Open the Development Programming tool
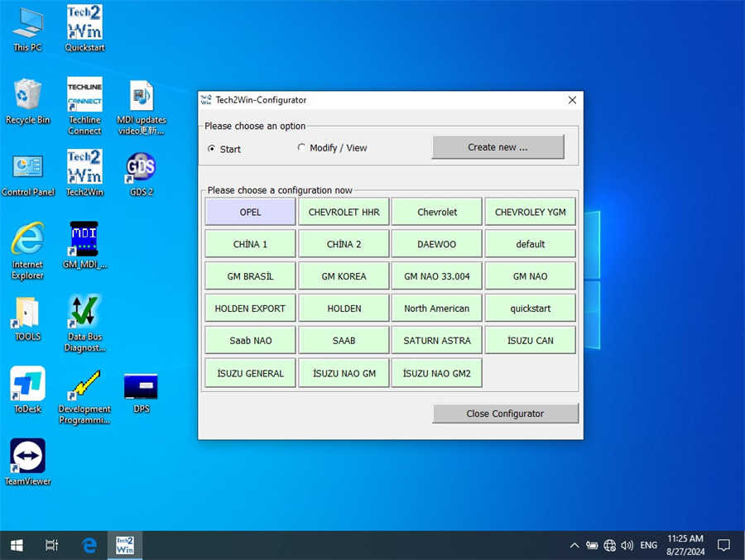The height and width of the screenshot is (560, 745). 84,387
